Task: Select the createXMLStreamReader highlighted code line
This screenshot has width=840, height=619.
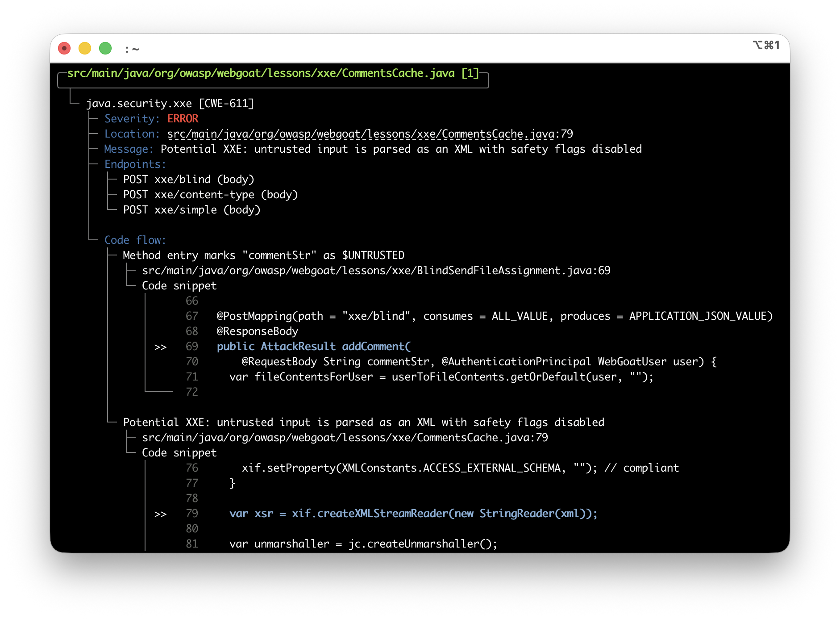Action: click(413, 514)
